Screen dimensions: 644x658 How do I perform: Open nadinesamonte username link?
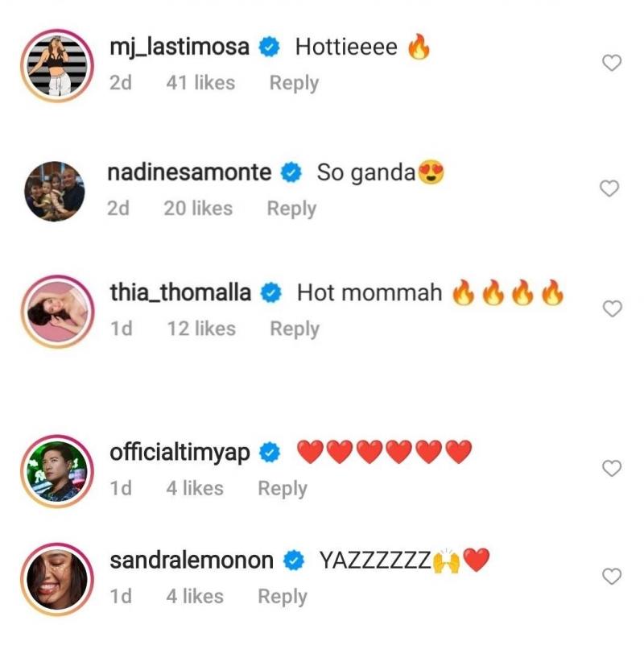coord(189,172)
